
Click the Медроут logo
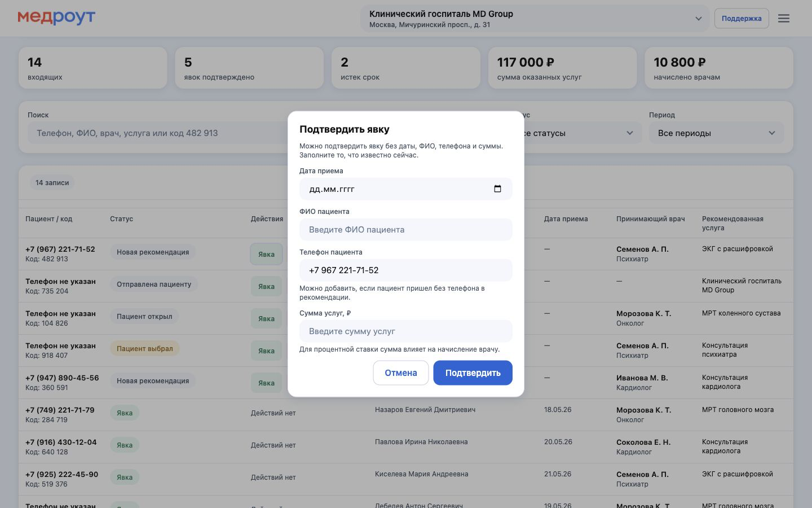point(56,17)
